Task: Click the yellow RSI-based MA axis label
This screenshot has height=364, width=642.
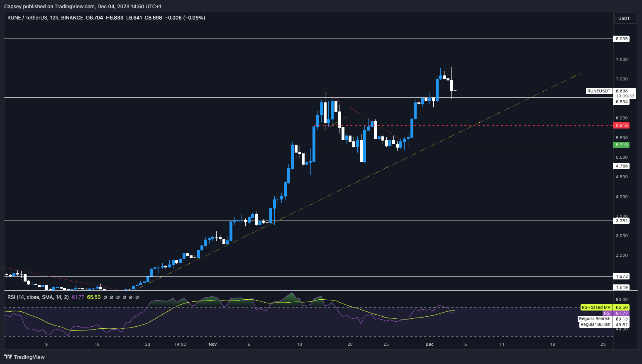Action: click(596, 308)
